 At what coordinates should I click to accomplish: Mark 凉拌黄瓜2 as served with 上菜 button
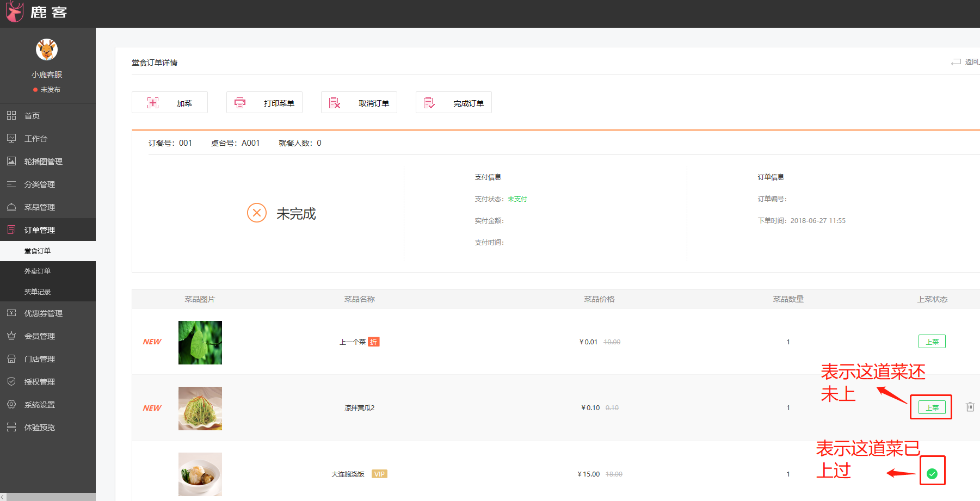tap(932, 407)
